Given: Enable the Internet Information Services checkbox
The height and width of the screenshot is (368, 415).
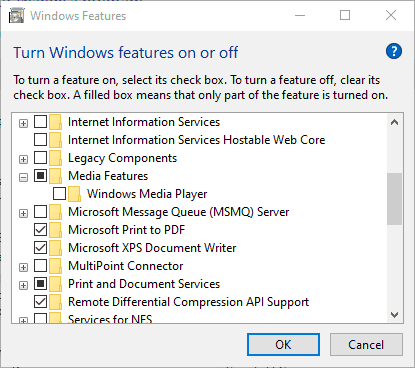Looking at the screenshot, I should 41,122.
